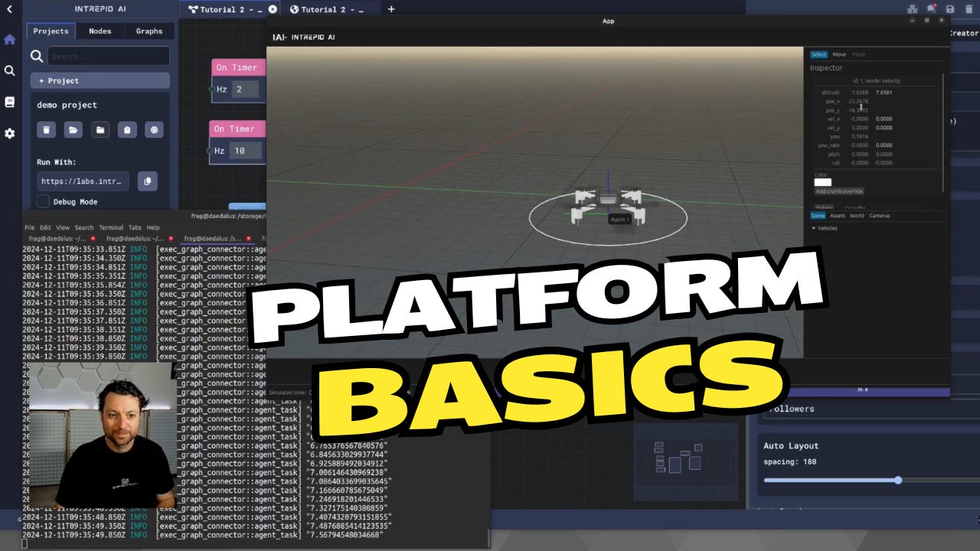Open the round gear icon under demo project
The image size is (980, 551).
pos(154,130)
